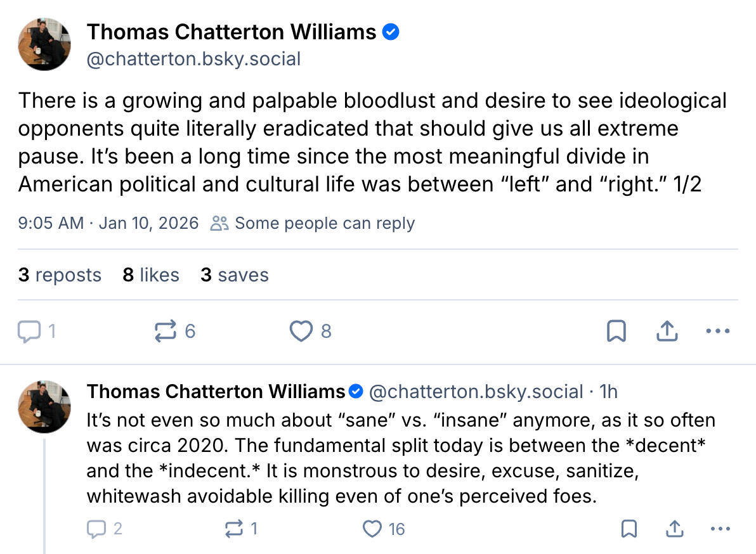Image resolution: width=756 pixels, height=554 pixels.
Task: Click the @chatterton.bsky.social handle in main post
Action: [193, 59]
